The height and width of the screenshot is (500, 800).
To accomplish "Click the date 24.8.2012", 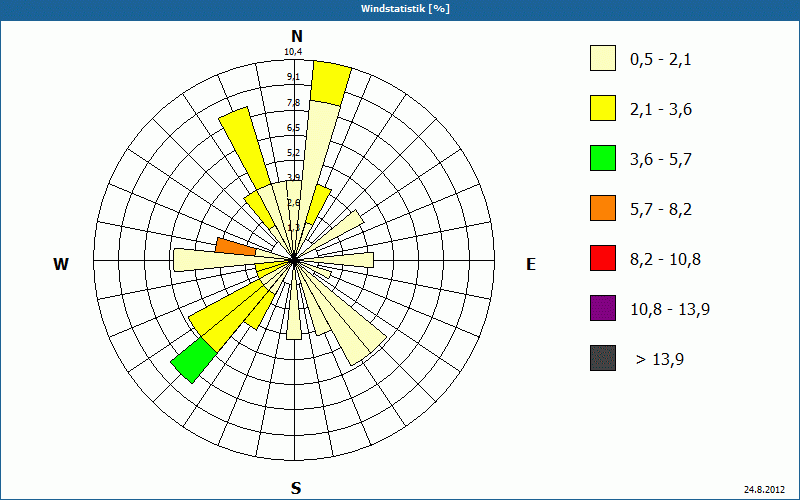I will point(764,490).
